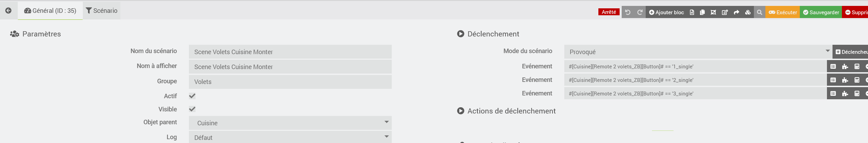The height and width of the screenshot is (143, 868).
Task: Go back using the left arrow icon
Action: point(8,10)
